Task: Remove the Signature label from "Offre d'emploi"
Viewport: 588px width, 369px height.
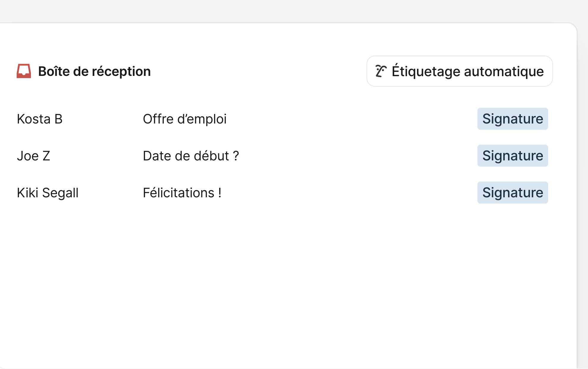Action: [x=512, y=119]
